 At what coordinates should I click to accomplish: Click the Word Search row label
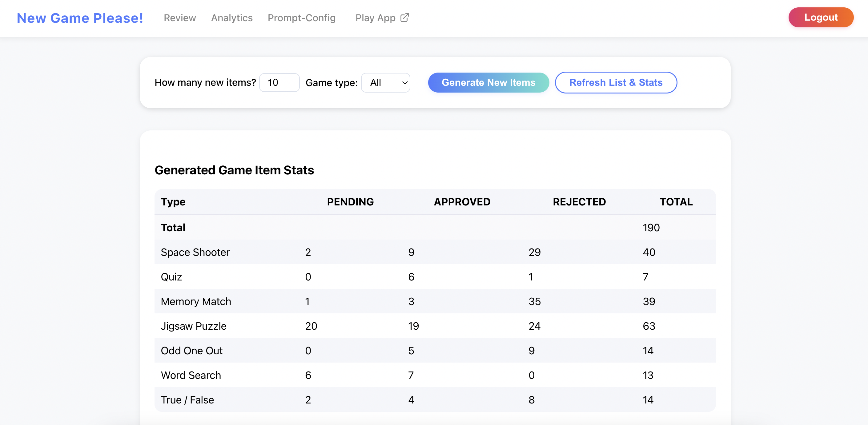pos(191,375)
